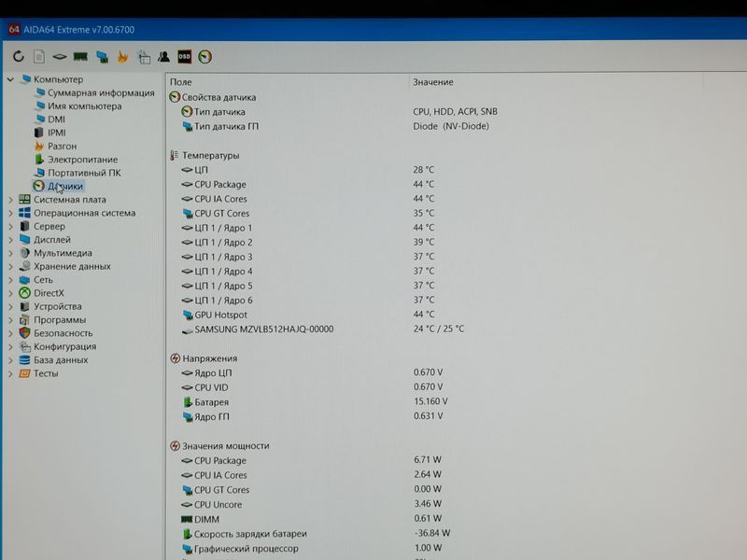747x560 pixels.
Task: Open the OSD panel toolbar icon
Action: pos(184,57)
